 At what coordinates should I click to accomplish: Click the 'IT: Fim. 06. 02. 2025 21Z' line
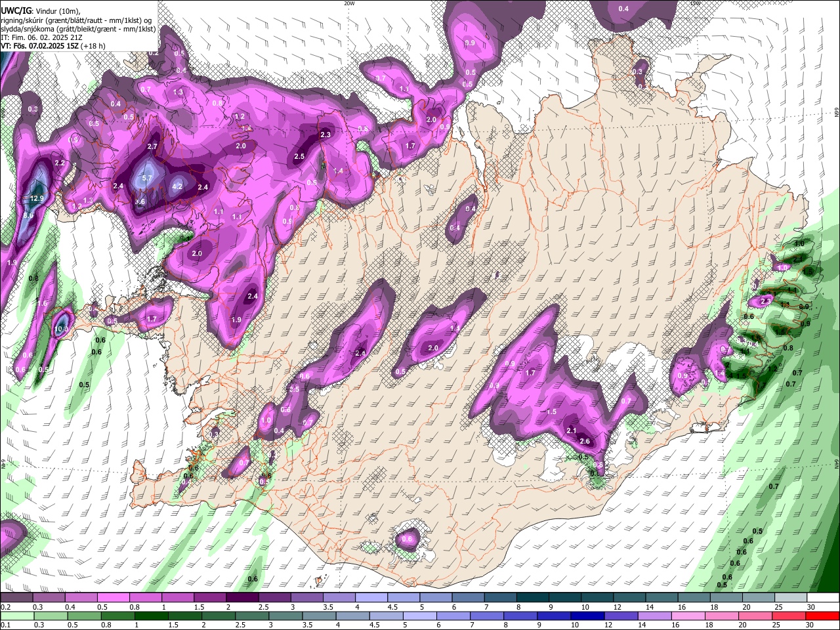41,37
